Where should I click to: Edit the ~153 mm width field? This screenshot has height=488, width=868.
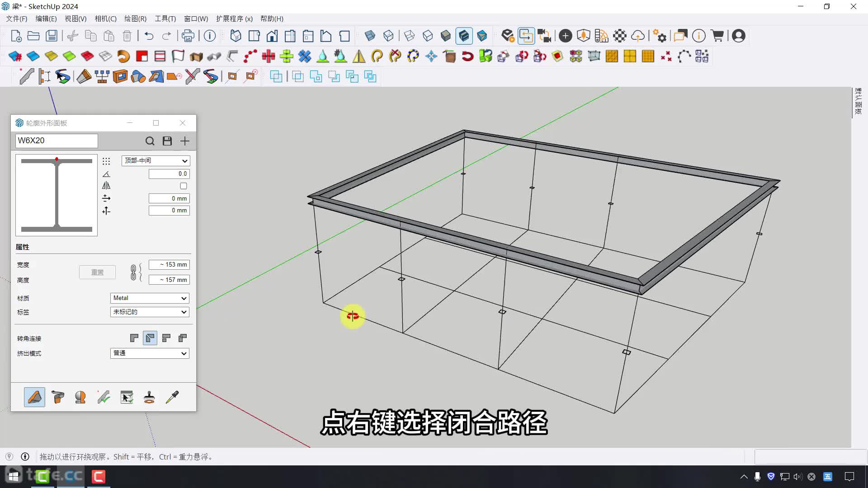[x=170, y=264]
